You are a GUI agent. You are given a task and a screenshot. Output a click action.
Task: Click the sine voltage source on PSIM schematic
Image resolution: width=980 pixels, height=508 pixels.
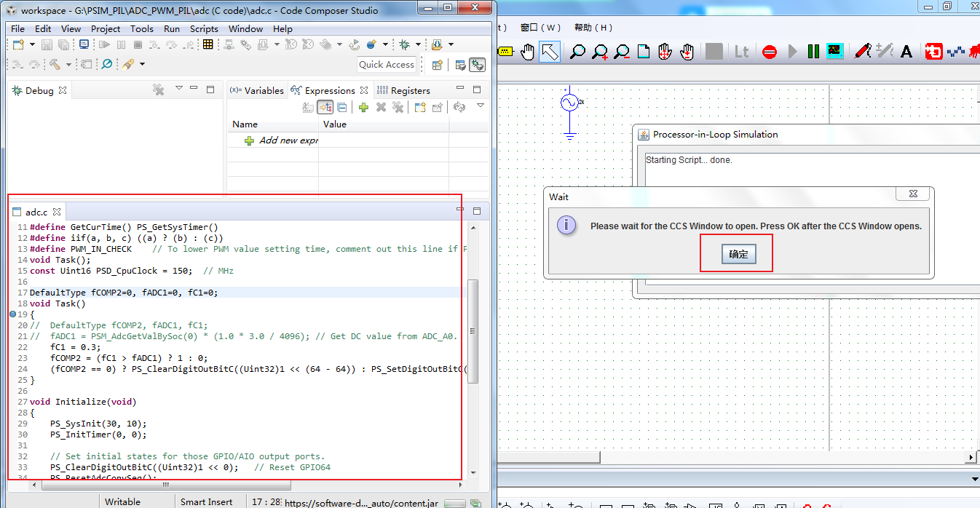point(569,103)
